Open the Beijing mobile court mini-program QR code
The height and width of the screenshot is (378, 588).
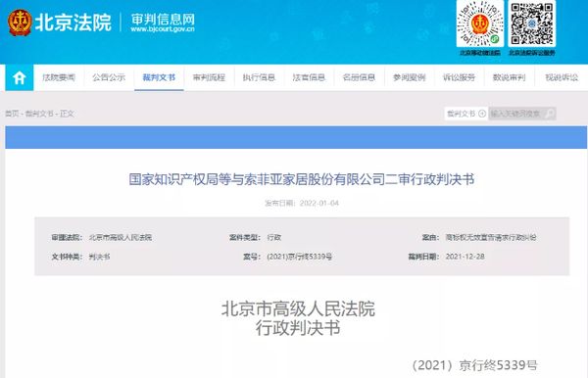(x=480, y=24)
